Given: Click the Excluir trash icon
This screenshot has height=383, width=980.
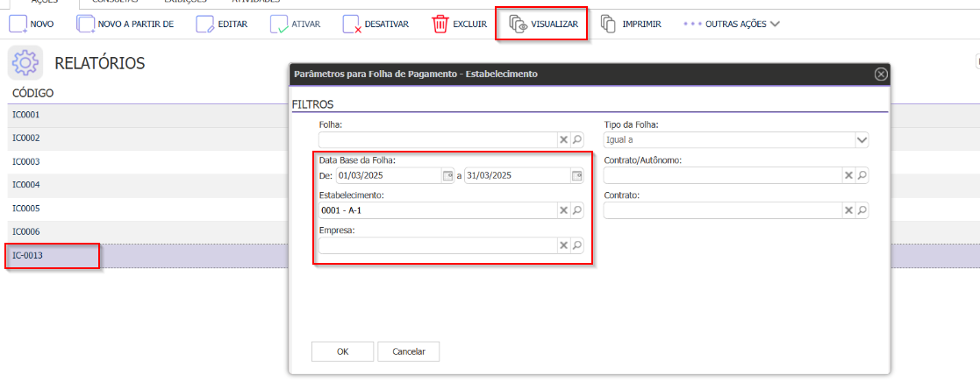Looking at the screenshot, I should [x=440, y=24].
